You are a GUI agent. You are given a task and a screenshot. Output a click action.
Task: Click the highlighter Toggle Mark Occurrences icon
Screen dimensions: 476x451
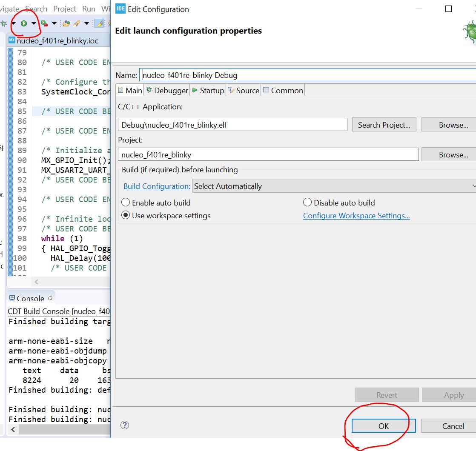coord(99,23)
